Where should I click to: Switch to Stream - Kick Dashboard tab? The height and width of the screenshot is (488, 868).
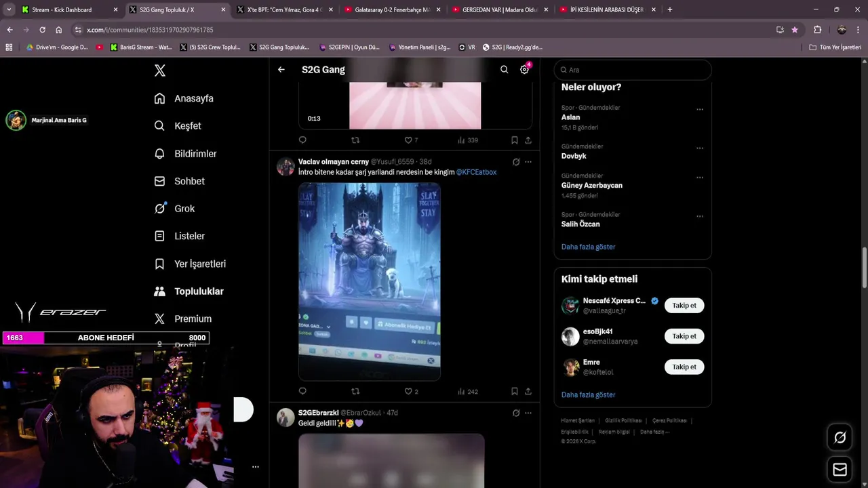pos(70,9)
